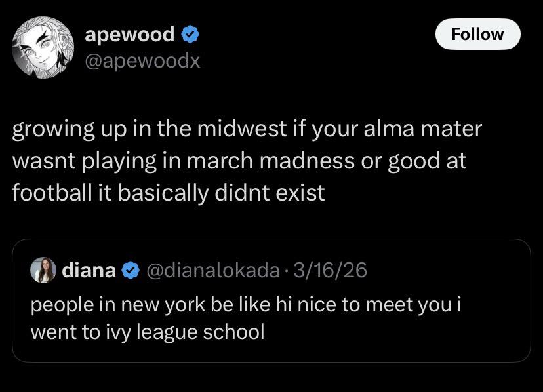
Task: Click the diana display name in quoted tweet
Action: point(89,269)
